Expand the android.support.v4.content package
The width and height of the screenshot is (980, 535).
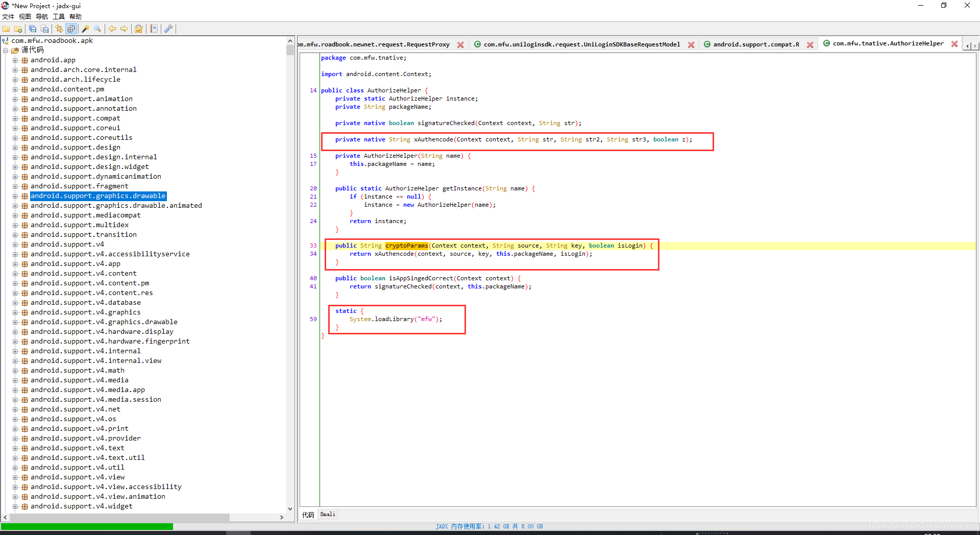[x=15, y=274]
